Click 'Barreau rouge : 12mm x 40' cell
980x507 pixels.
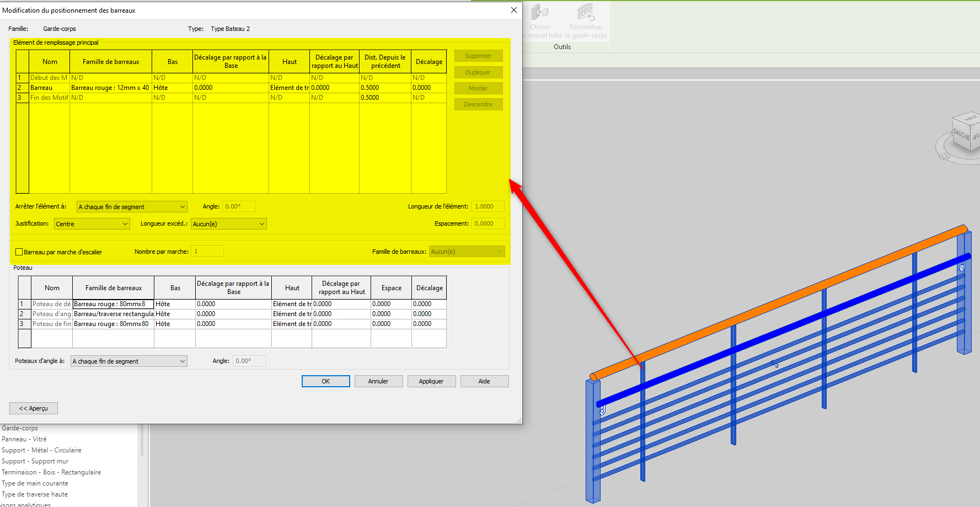111,88
